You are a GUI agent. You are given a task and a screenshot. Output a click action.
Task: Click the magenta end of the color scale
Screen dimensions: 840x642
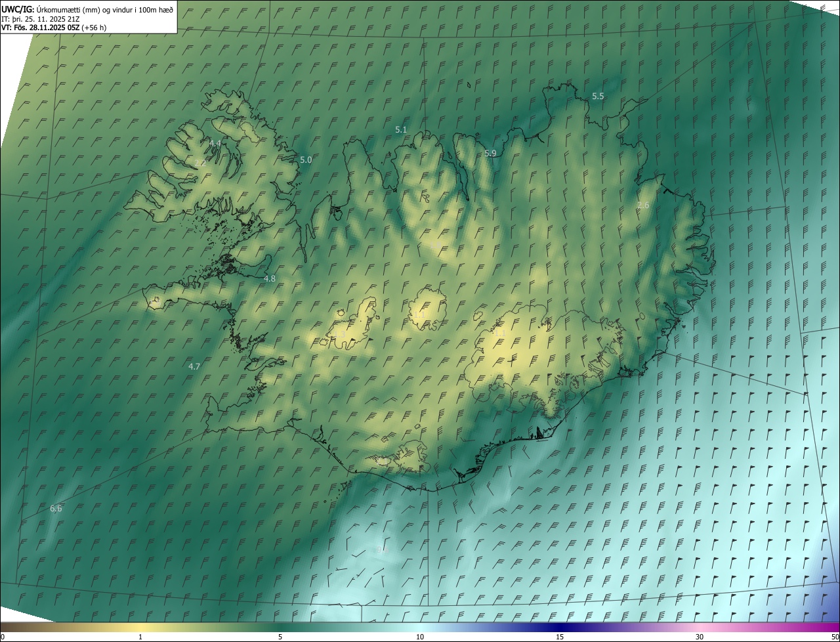click(x=828, y=627)
